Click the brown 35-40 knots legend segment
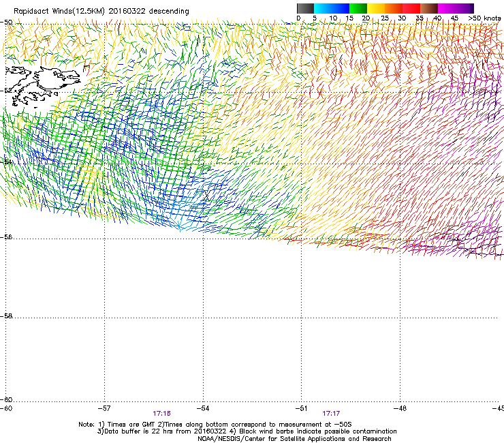Viewport: 504px width, 443px height. point(429,8)
